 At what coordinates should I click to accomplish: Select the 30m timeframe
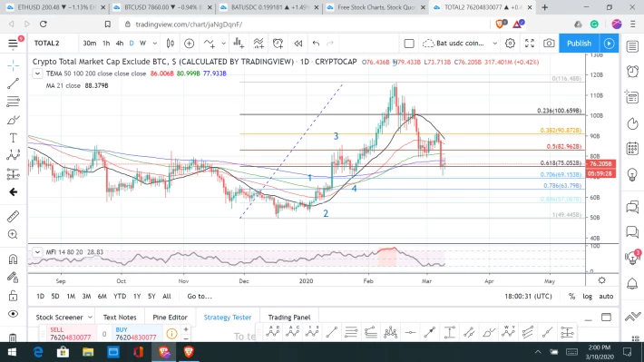(89, 44)
